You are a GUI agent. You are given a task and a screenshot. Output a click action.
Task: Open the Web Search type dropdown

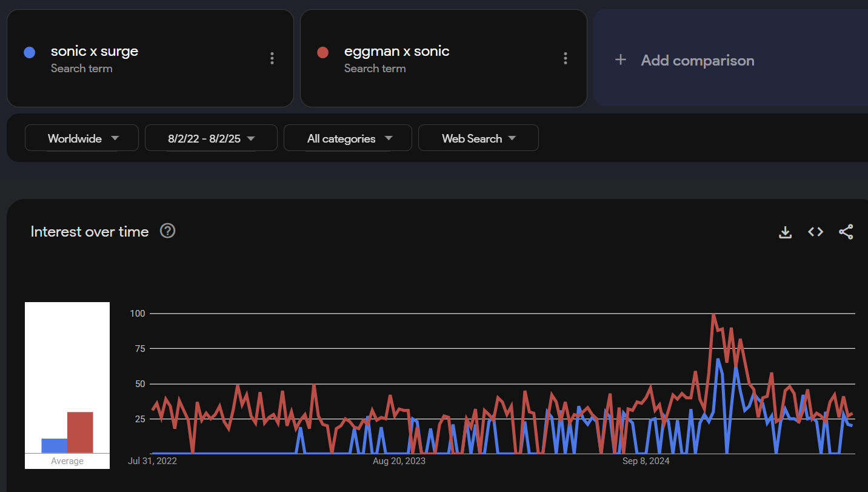478,138
